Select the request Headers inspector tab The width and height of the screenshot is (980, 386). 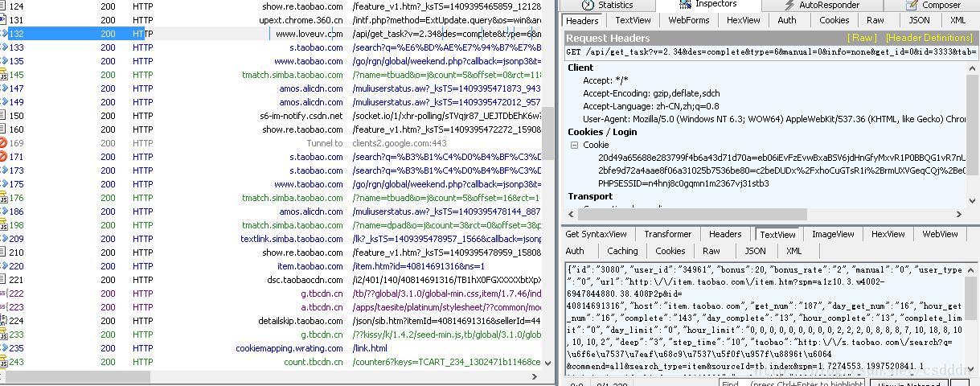[x=582, y=20]
